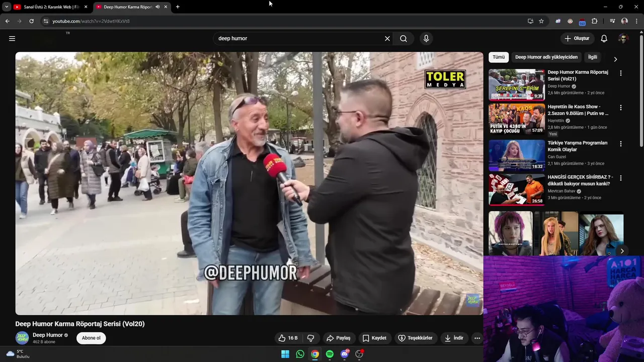Save the video with Kaydet

click(374, 338)
